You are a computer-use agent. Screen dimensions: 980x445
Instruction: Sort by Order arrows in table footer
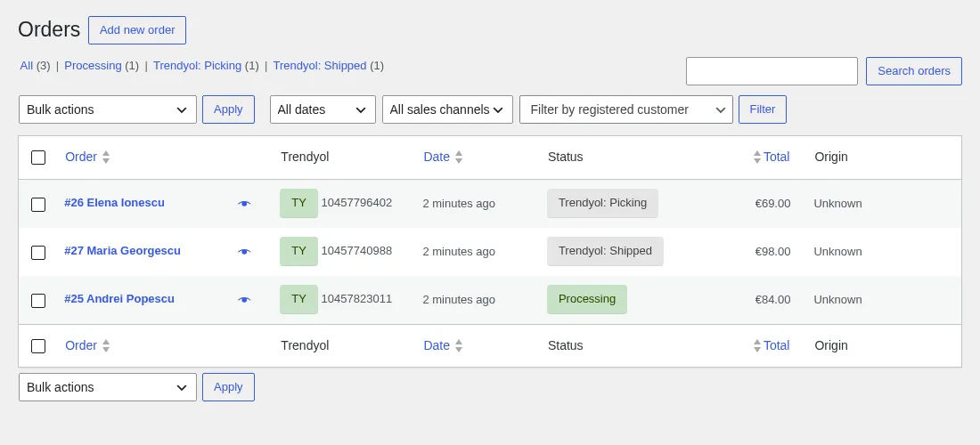click(x=106, y=345)
